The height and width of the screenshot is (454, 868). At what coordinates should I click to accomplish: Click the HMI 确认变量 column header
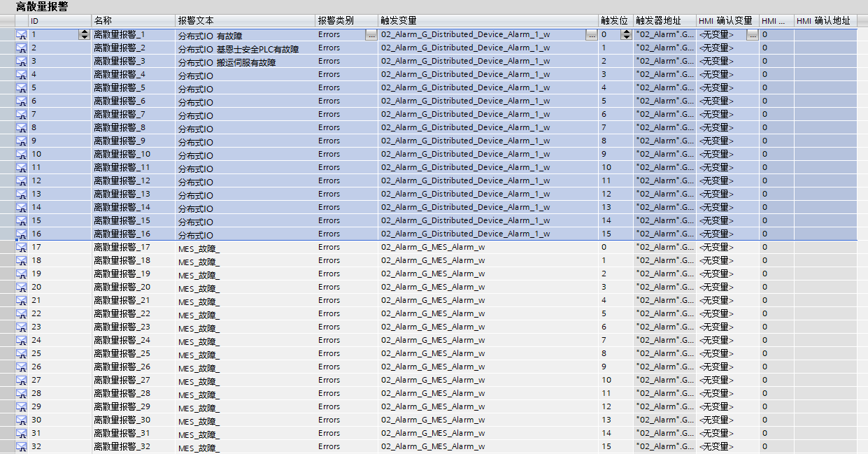click(727, 21)
